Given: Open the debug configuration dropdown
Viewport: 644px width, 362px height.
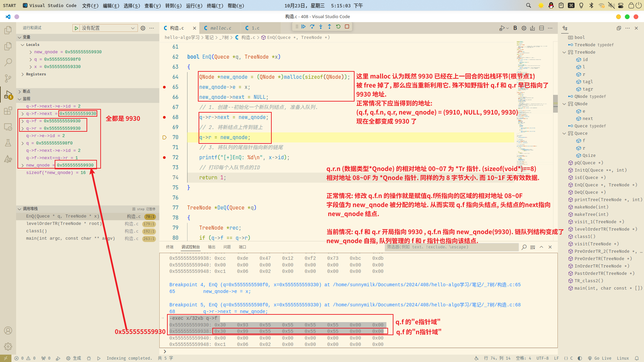Looking at the screenshot, I should click(108, 28).
